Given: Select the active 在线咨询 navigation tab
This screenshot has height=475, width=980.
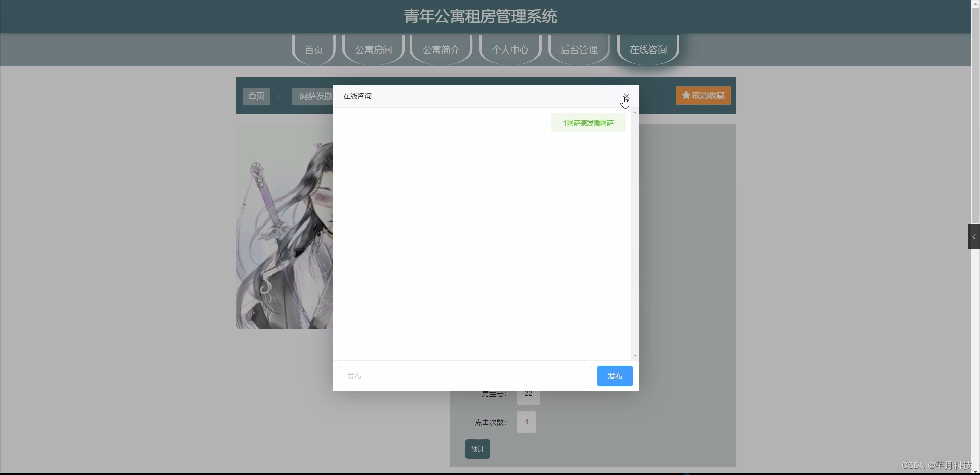Looking at the screenshot, I should click(x=648, y=49).
